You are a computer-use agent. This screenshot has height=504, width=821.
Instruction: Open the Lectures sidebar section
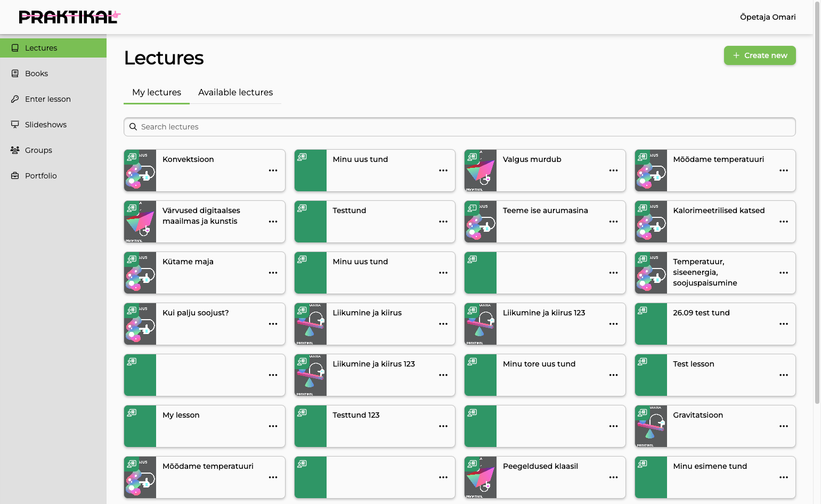click(x=53, y=48)
